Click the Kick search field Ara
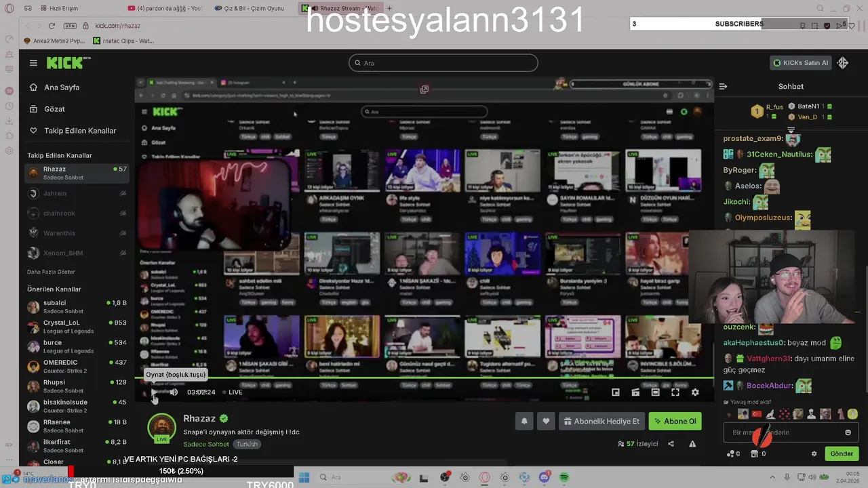 [x=443, y=63]
